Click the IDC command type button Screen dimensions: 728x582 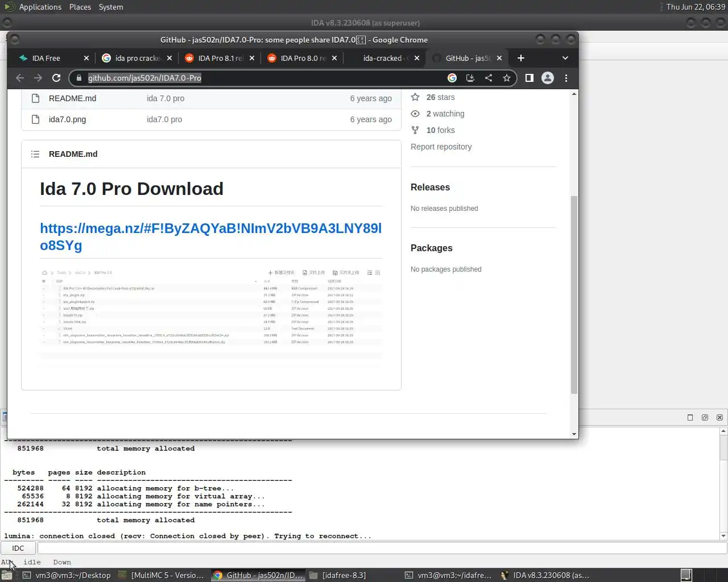(x=18, y=548)
